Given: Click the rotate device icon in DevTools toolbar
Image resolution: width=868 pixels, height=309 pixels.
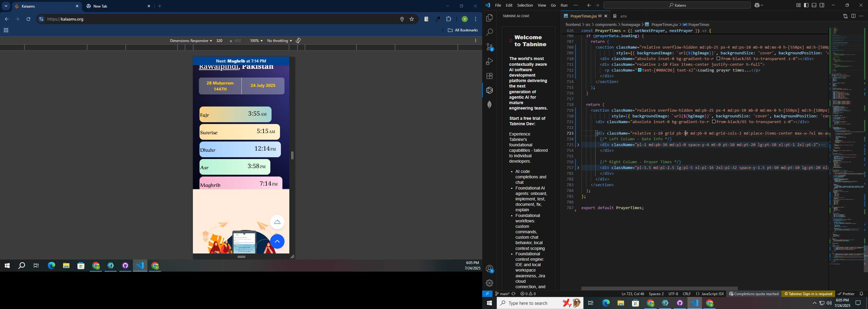Looking at the screenshot, I should pyautogui.click(x=298, y=40).
